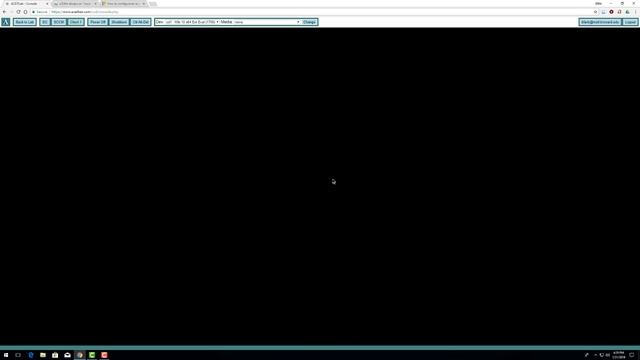Bookmark page with star icon
Image resolution: width=640 pixels, height=360 pixels.
[x=595, y=12]
